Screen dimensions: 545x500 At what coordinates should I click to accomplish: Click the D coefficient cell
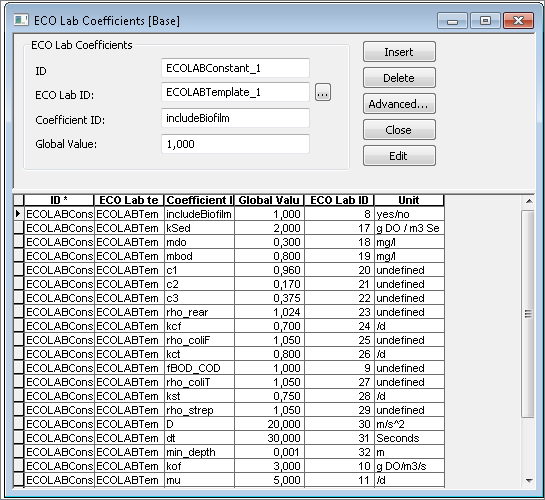click(x=199, y=424)
